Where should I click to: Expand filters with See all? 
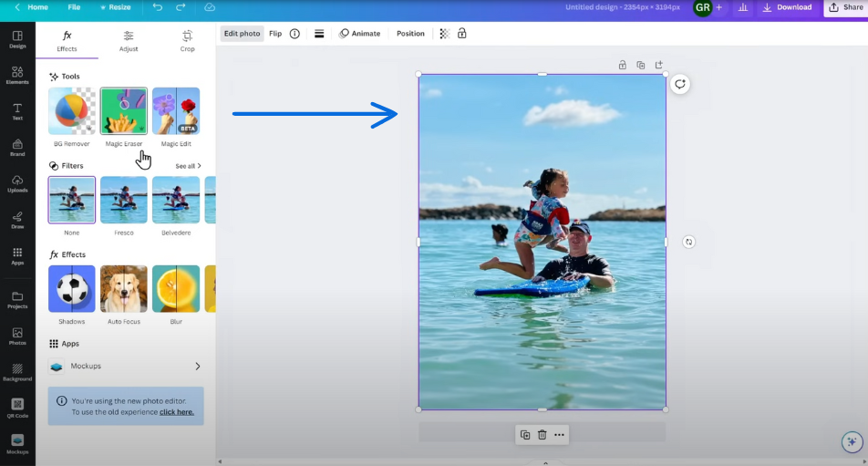point(188,166)
